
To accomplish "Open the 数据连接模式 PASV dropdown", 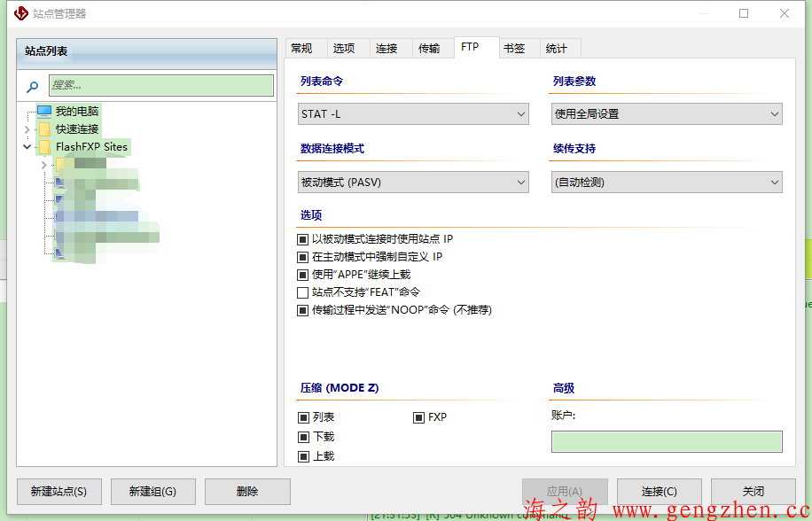I will point(413,183).
